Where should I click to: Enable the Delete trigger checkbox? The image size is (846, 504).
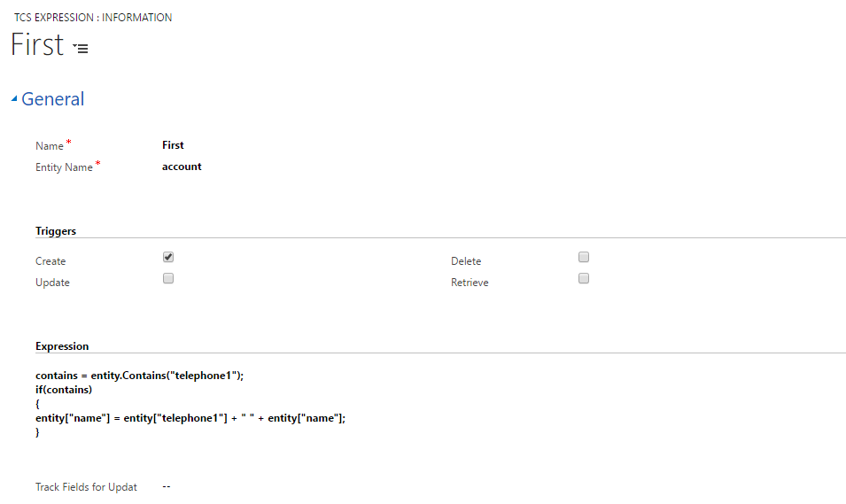584,257
